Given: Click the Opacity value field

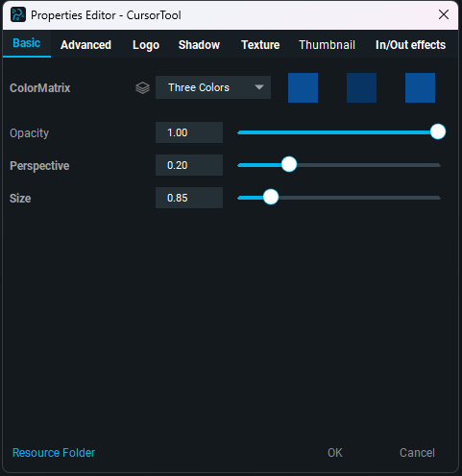Looking at the screenshot, I should pyautogui.click(x=189, y=132).
